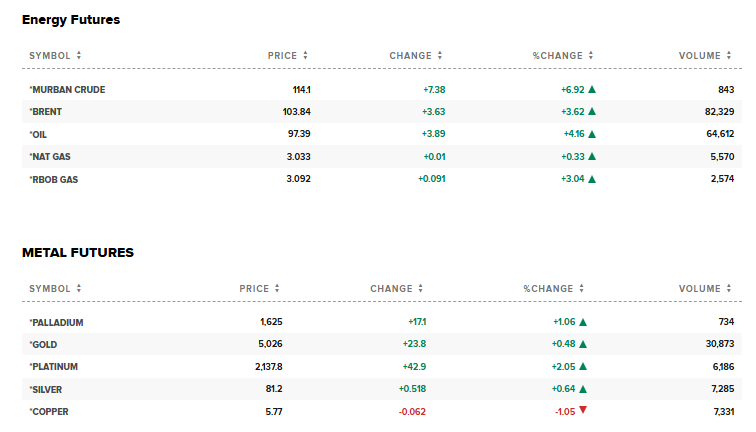The height and width of the screenshot is (432, 756).
Task: Sort Energy Futures by %Change arrows
Action: coord(591,55)
